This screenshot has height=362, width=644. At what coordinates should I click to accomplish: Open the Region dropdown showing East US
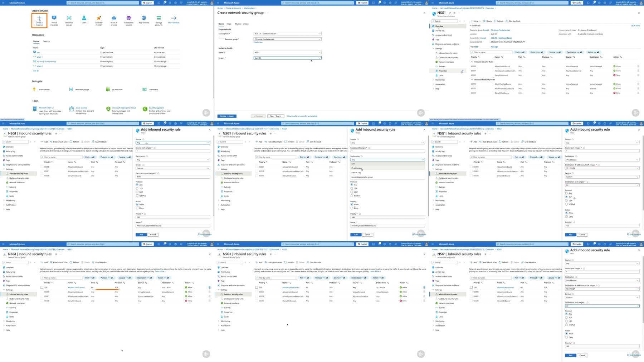[x=287, y=58]
